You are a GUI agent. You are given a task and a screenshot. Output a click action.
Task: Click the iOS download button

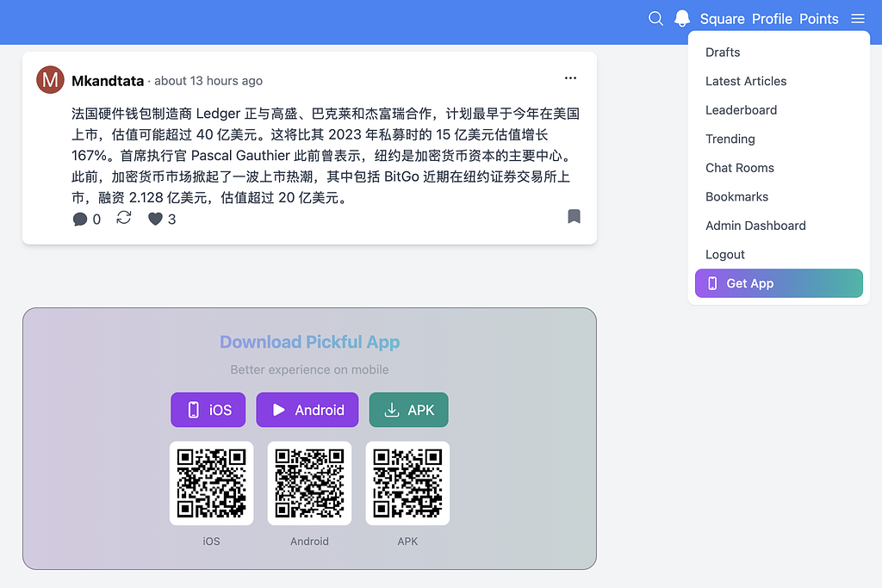[208, 410]
